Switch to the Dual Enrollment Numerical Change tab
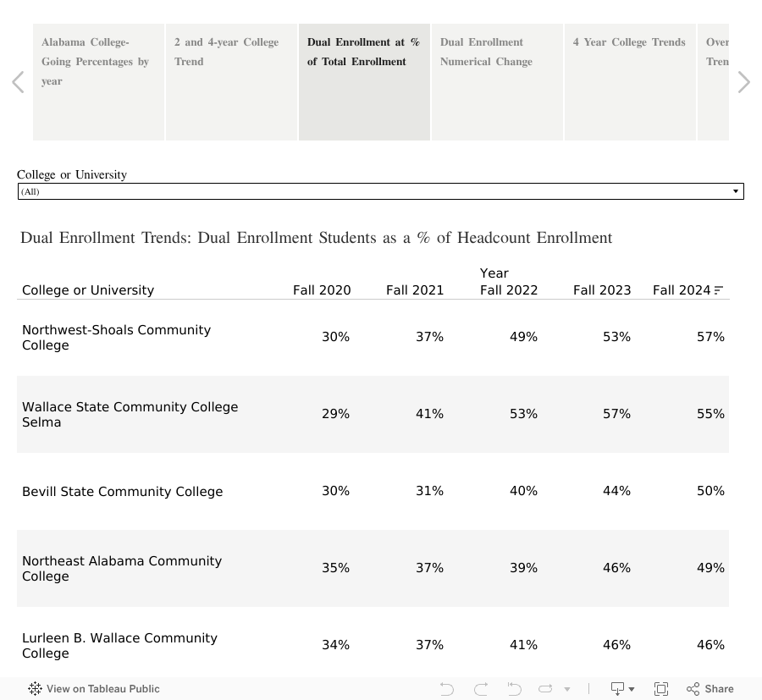 (x=497, y=81)
